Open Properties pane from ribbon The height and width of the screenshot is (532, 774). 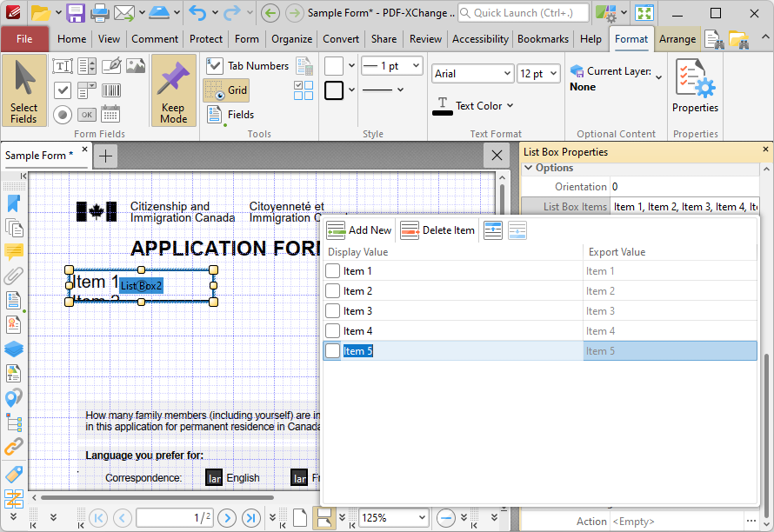pos(695,87)
